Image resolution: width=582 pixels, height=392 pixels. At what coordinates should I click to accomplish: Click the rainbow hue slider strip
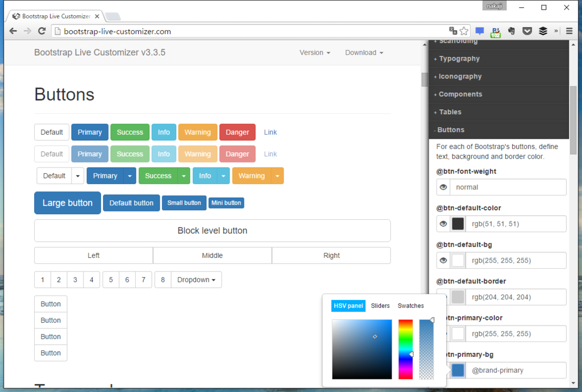click(x=405, y=349)
